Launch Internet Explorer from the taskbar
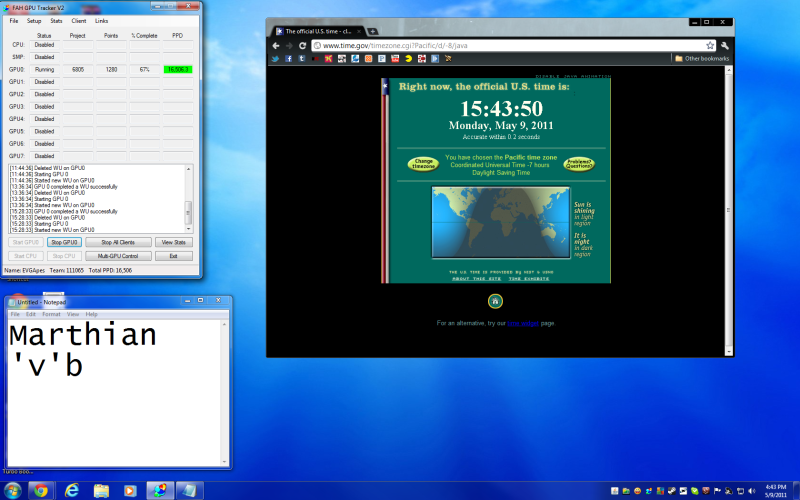 pos(72,490)
